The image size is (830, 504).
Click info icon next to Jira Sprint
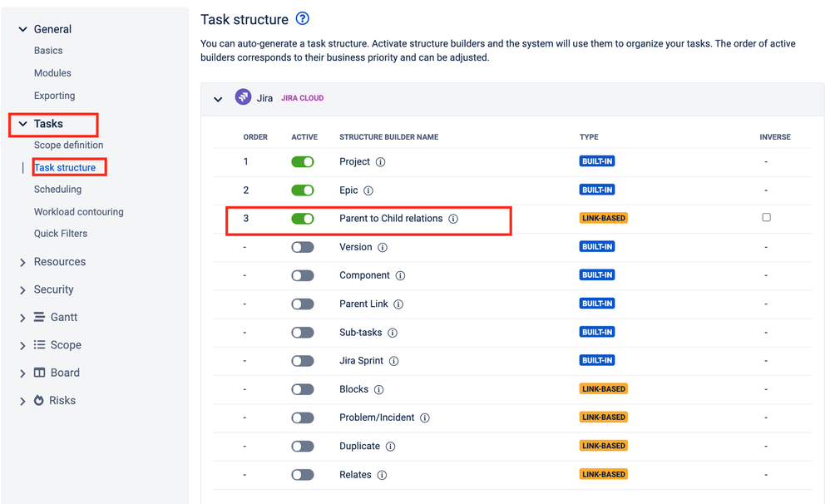click(393, 361)
